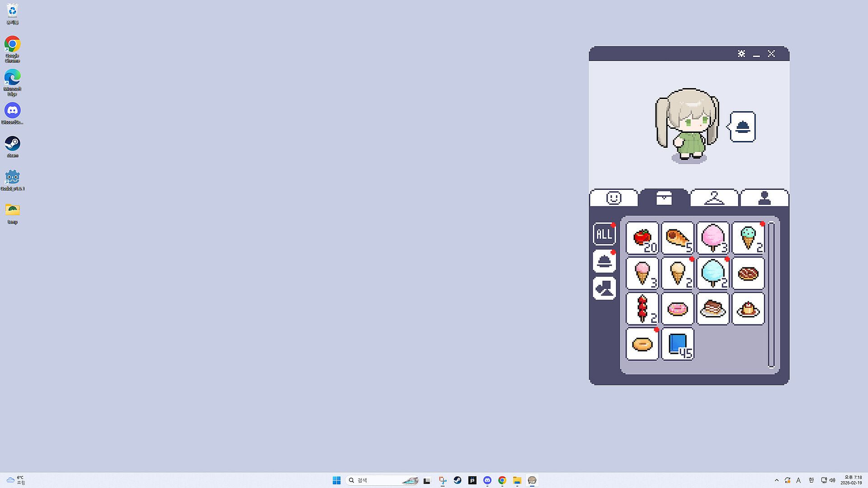Open Steam from the taskbar
This screenshot has height=488, width=868.
(458, 480)
